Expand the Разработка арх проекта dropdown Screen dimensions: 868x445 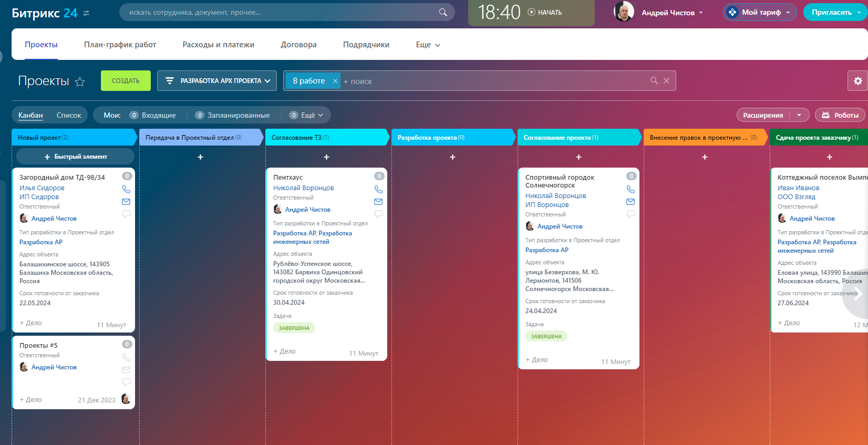(x=217, y=81)
